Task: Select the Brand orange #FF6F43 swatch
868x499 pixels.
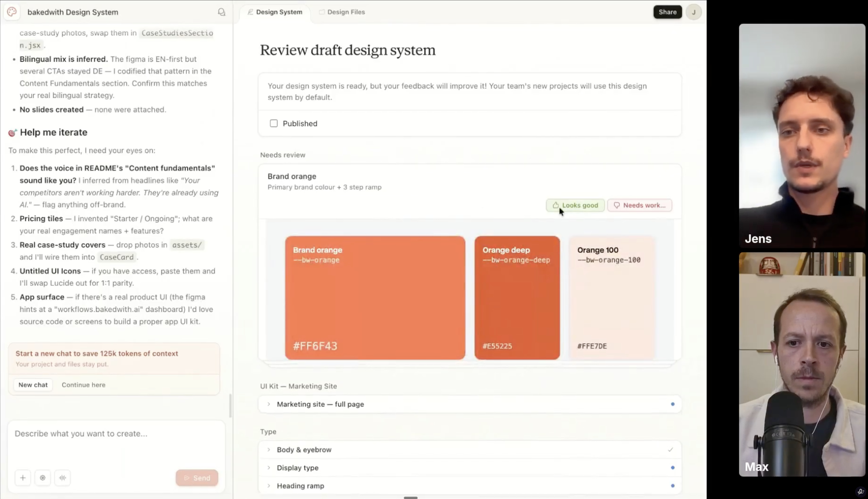Action: pyautogui.click(x=375, y=298)
